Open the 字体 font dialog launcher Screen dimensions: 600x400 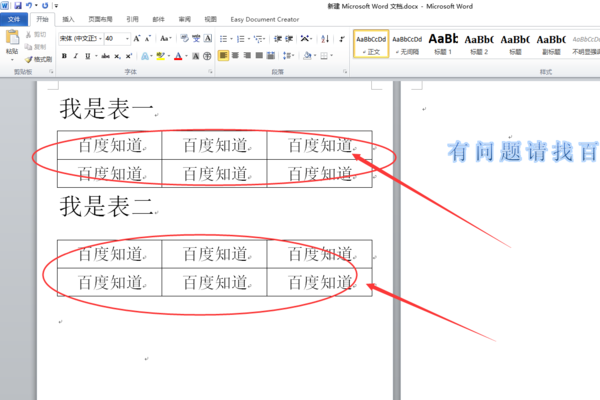210,72
